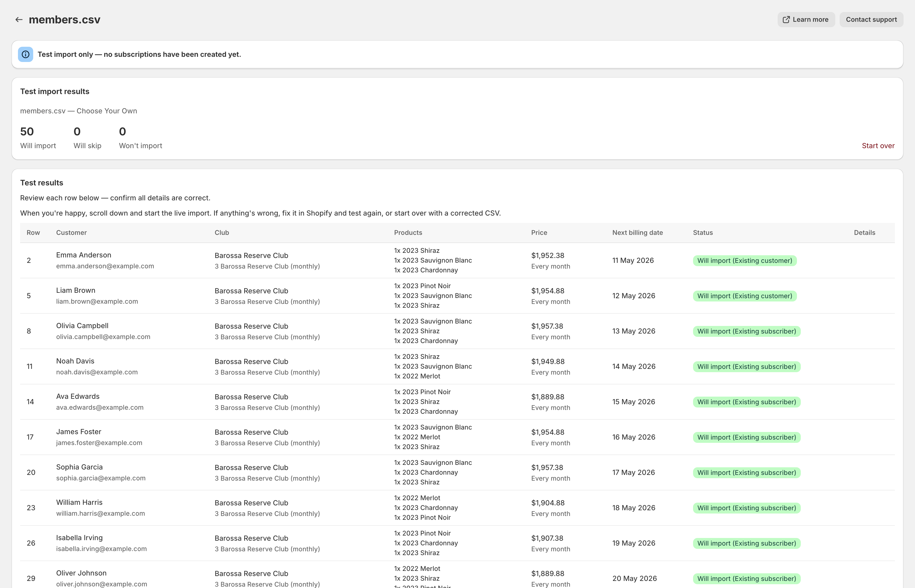Click the external link icon in Learn more
The height and width of the screenshot is (588, 915).
click(x=786, y=20)
